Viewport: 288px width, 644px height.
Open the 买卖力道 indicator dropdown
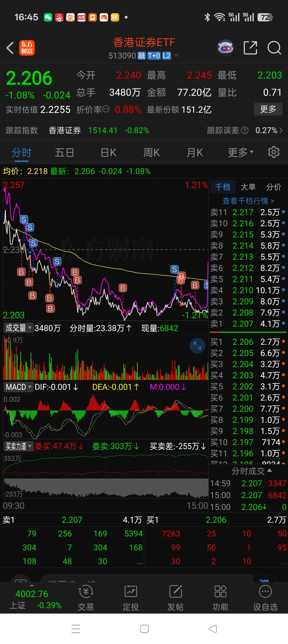[19, 446]
